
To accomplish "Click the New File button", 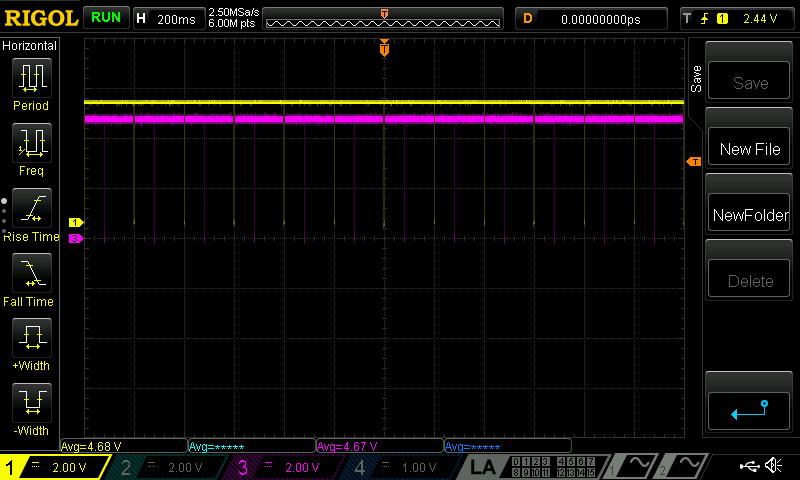I will 749,147.
